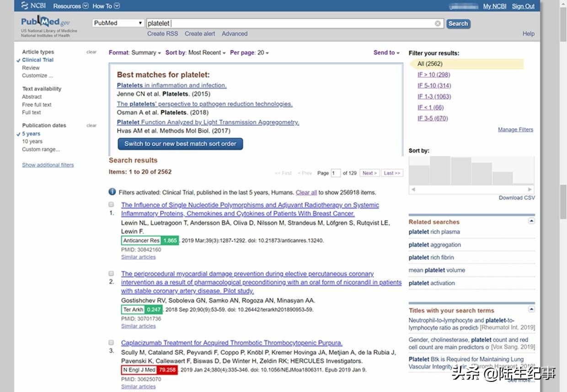The image size is (567, 392).
Task: Toggle the 5 years publication date filter
Action: 31,134
